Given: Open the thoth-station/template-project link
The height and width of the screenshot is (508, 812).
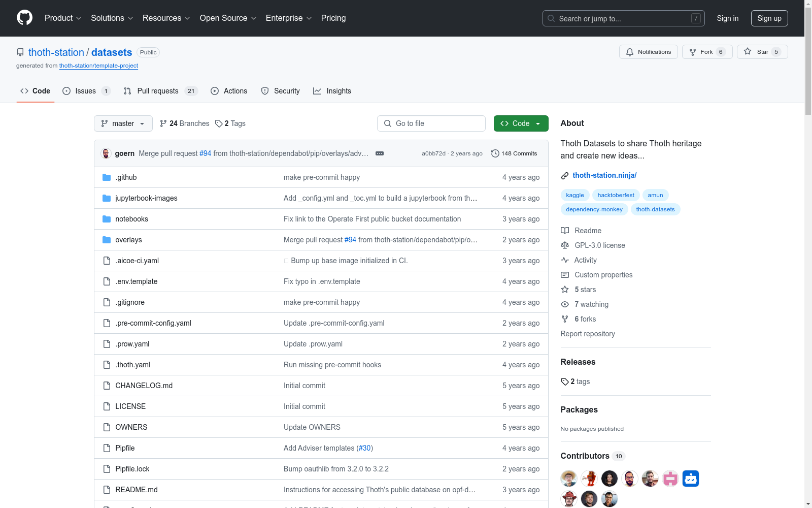Looking at the screenshot, I should point(98,66).
